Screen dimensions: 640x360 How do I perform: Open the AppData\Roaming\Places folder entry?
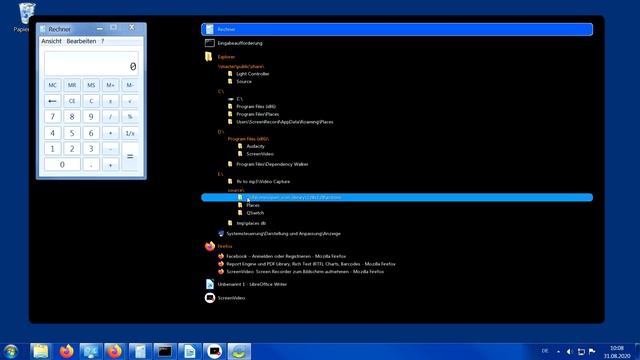pyautogui.click(x=285, y=122)
